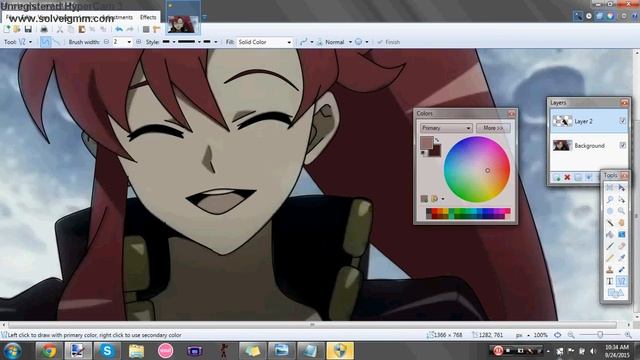Click the Finish button
This screenshot has height=360, width=640.
388,42
